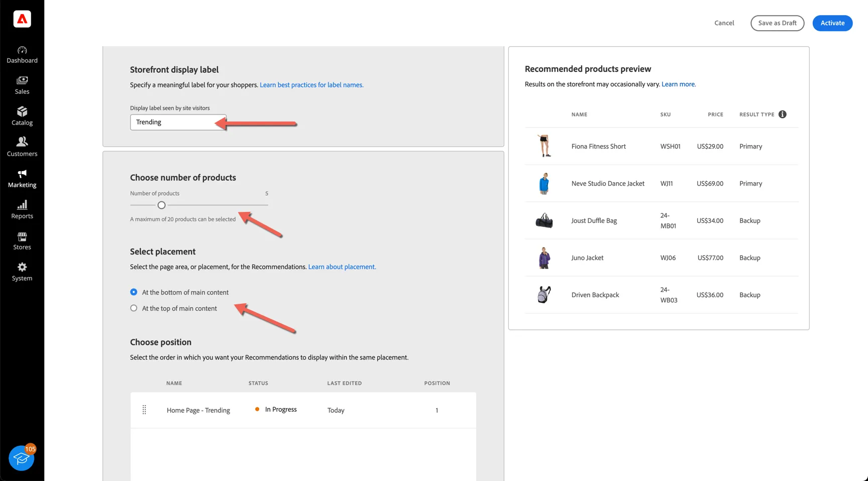The image size is (868, 481).
Task: Open the Customers sidebar icon
Action: tap(22, 142)
